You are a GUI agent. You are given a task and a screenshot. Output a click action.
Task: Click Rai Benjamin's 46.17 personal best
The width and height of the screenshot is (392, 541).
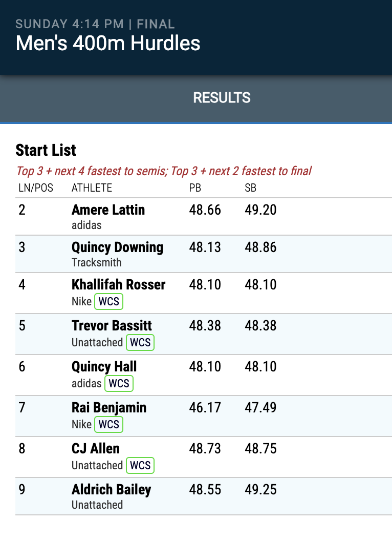(x=205, y=408)
